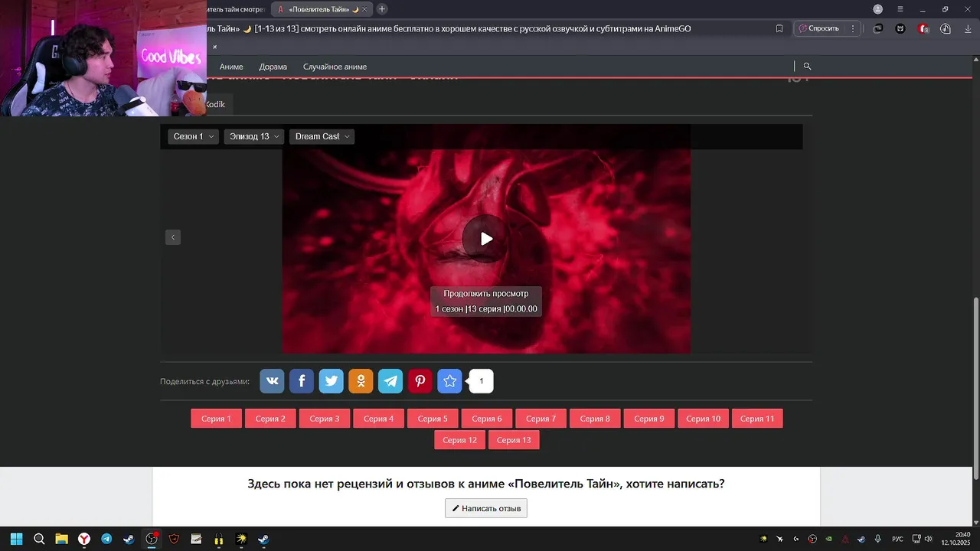Screen dimensions: 980x551
Task: Open the Dream Cast voiceover dropdown
Action: point(322,136)
